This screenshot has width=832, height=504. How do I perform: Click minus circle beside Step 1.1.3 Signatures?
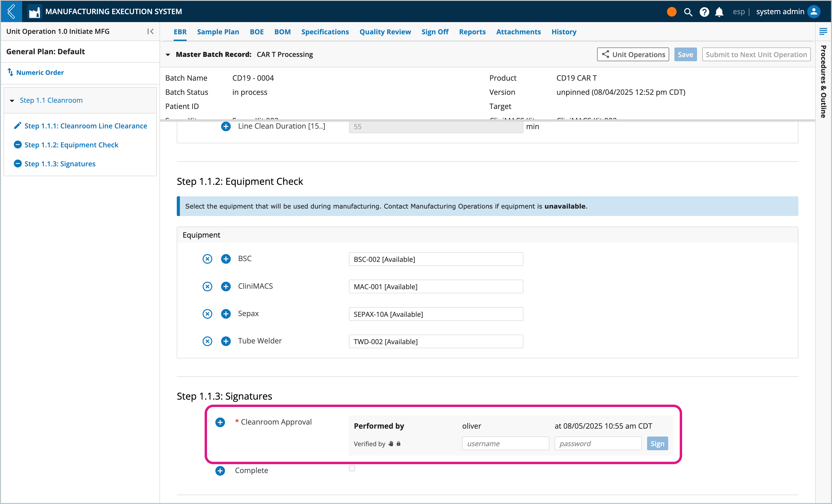pos(18,163)
